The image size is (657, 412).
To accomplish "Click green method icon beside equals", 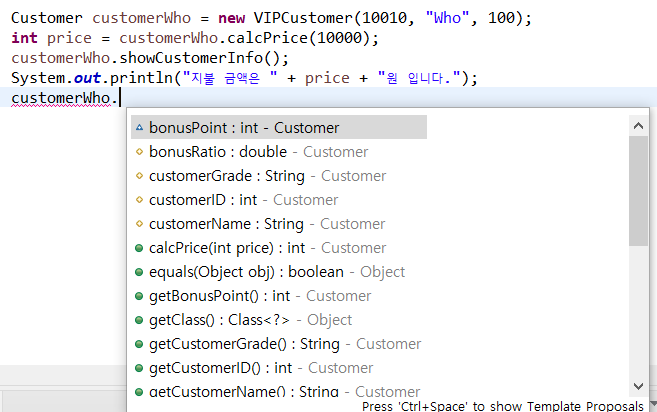I will click(139, 272).
